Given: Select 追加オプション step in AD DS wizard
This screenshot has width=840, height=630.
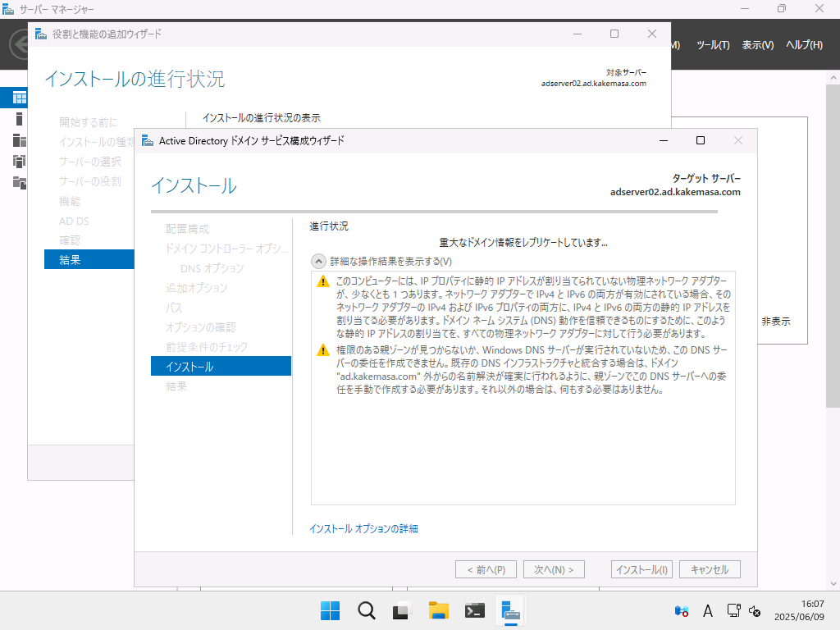Looking at the screenshot, I should [196, 288].
